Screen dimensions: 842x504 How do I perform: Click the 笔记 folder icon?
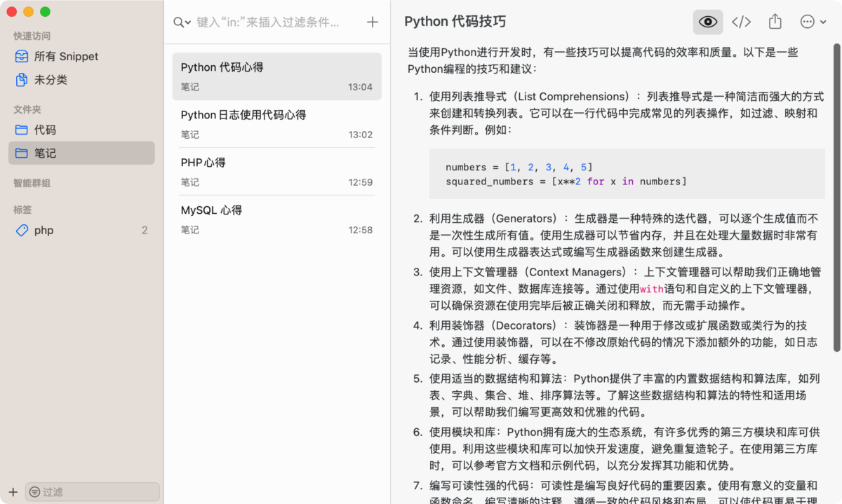point(22,153)
